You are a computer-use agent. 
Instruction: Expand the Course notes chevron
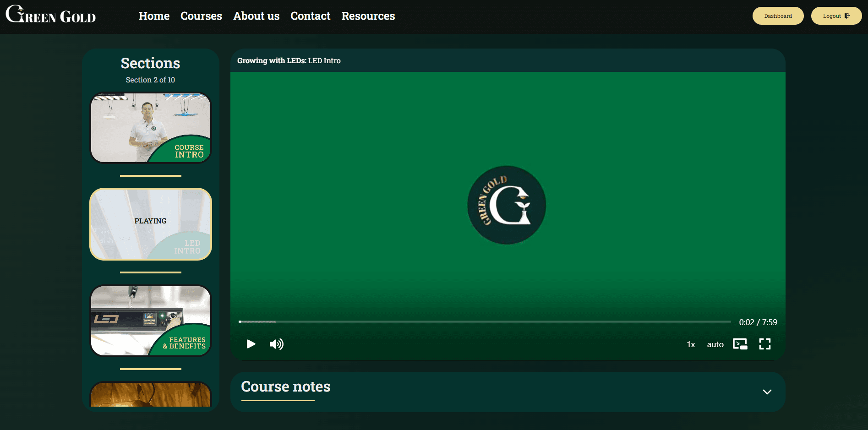point(767,392)
